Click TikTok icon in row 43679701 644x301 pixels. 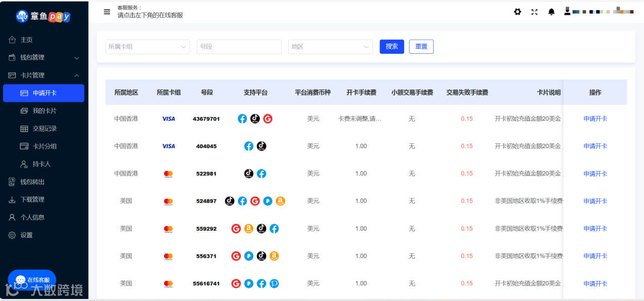255,119
